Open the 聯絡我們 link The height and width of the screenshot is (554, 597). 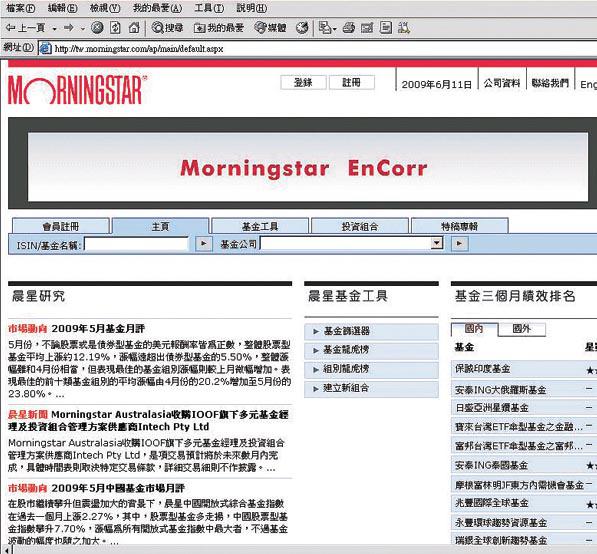click(550, 83)
